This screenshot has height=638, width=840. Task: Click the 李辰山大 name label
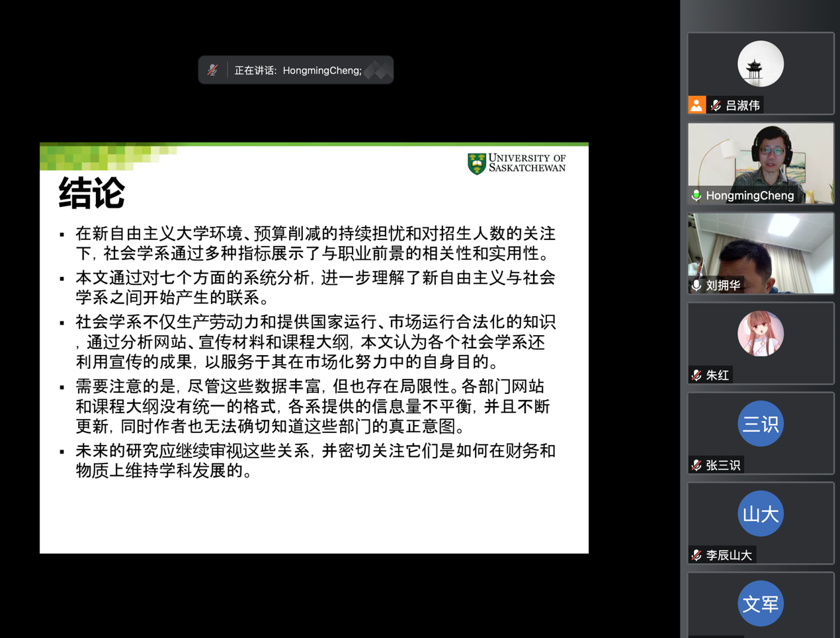coord(729,555)
